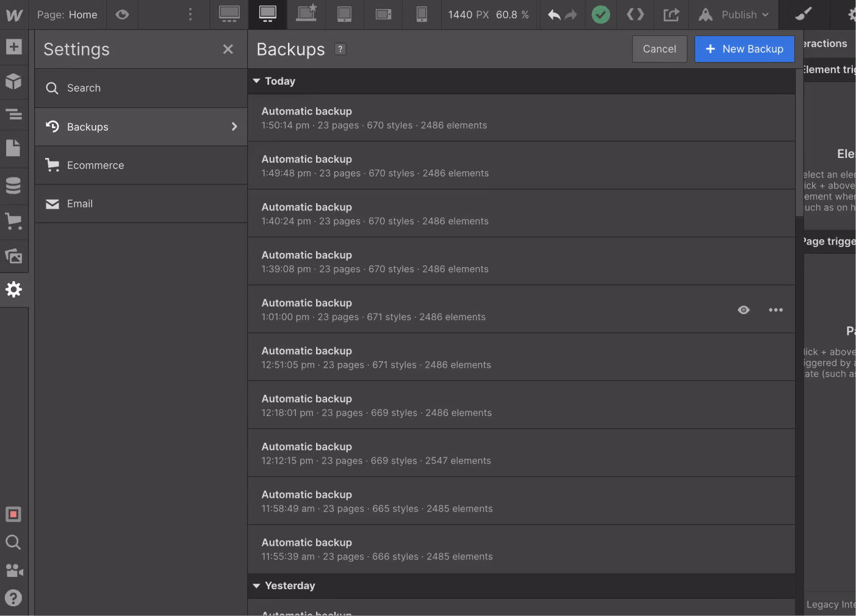Open the Add Elements panel
The image size is (856, 616).
pos(13,46)
